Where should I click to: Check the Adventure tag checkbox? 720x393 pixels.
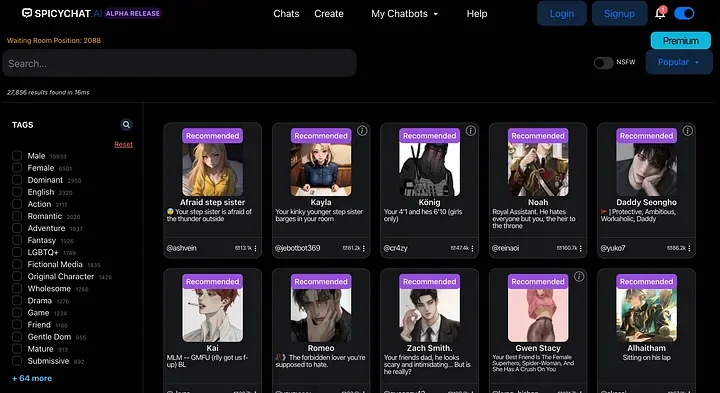(17, 228)
